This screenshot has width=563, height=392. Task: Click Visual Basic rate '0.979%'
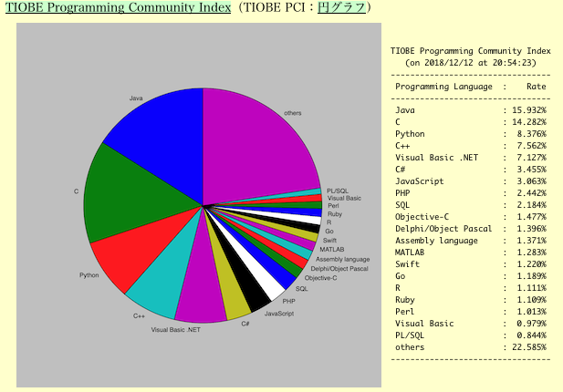(x=531, y=323)
